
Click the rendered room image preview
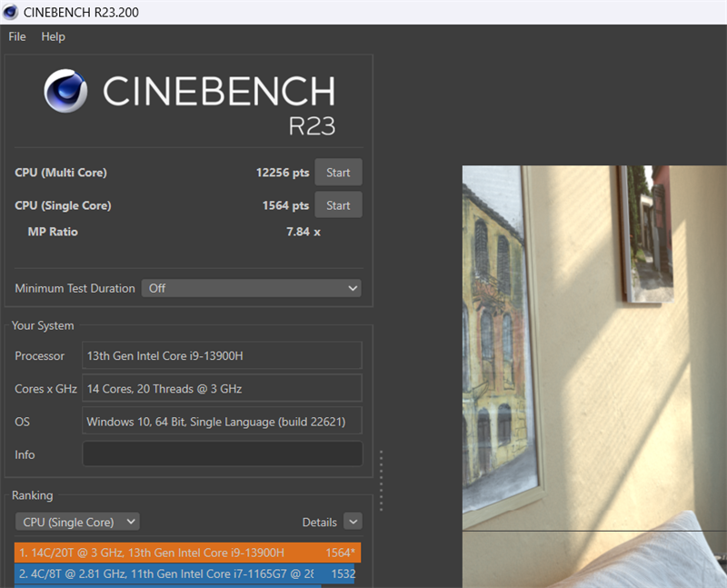pos(594,376)
